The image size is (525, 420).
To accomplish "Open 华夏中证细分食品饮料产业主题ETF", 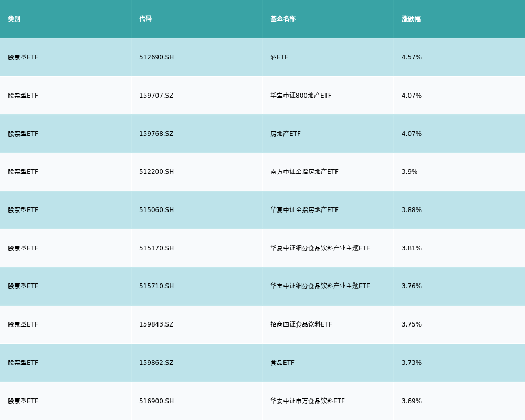I will tap(320, 248).
